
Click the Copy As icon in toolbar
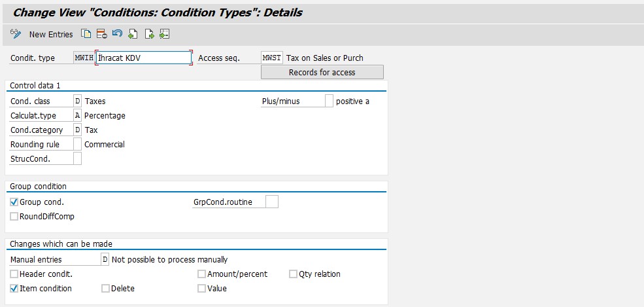pyautogui.click(x=86, y=34)
